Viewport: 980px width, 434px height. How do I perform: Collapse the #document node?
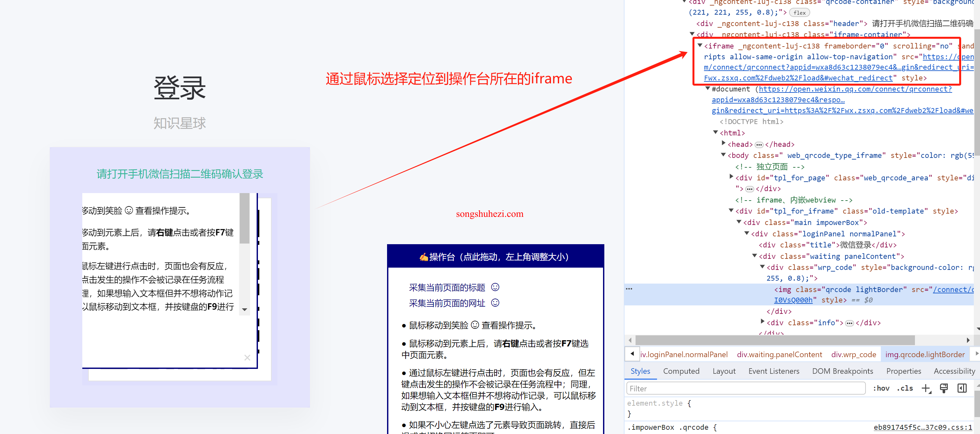click(707, 88)
